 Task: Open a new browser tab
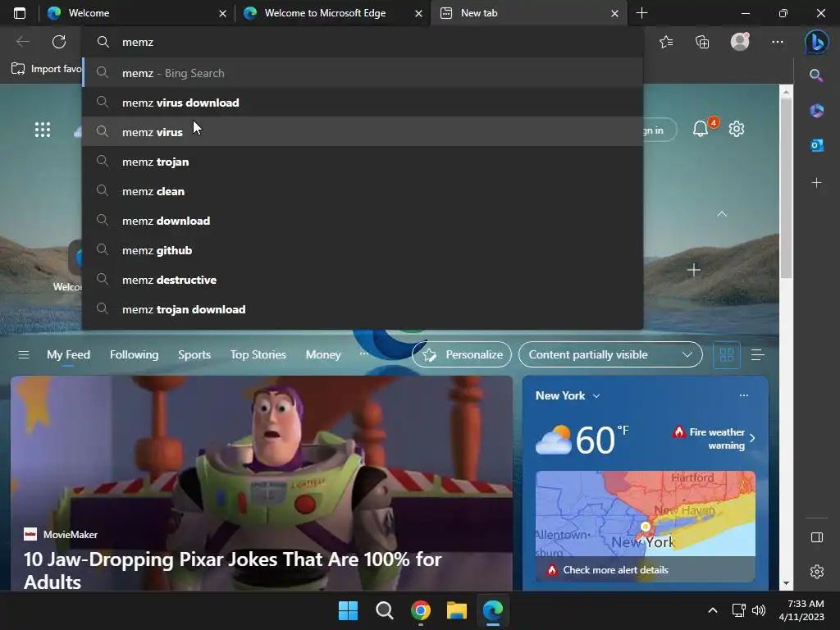pos(641,13)
